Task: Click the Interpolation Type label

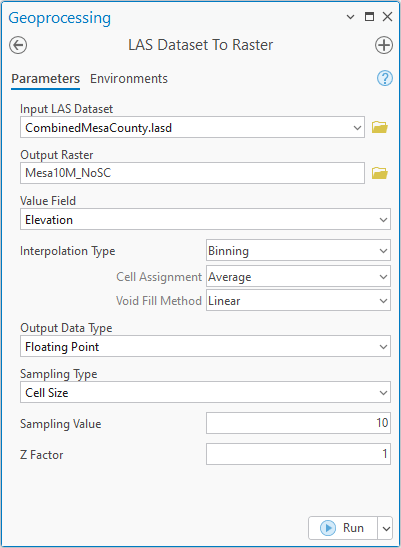Action: tap(67, 251)
